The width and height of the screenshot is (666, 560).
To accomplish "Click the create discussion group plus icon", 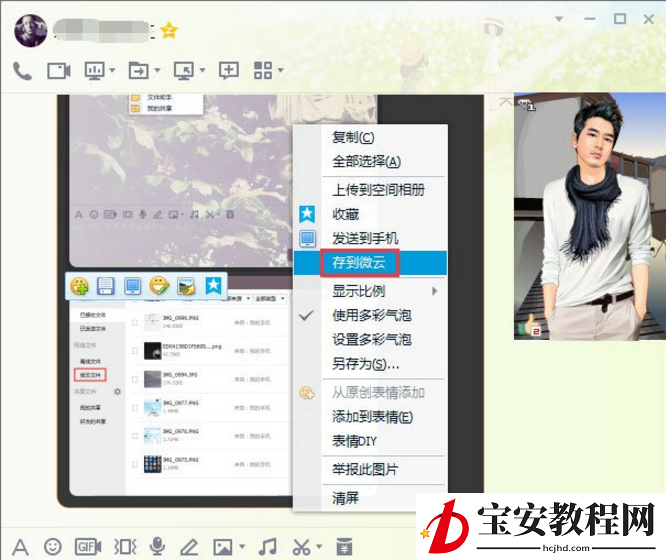I will point(229,71).
